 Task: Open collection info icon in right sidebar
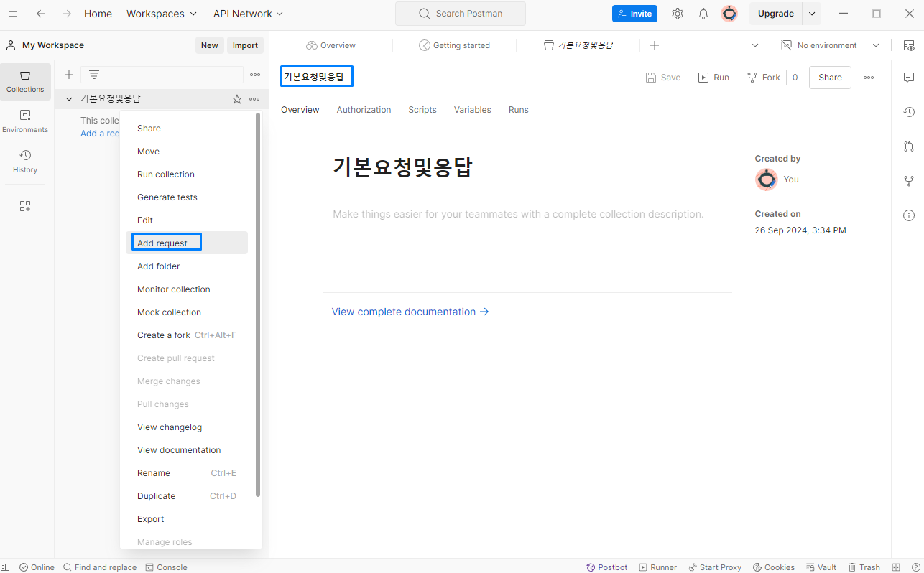click(x=909, y=215)
